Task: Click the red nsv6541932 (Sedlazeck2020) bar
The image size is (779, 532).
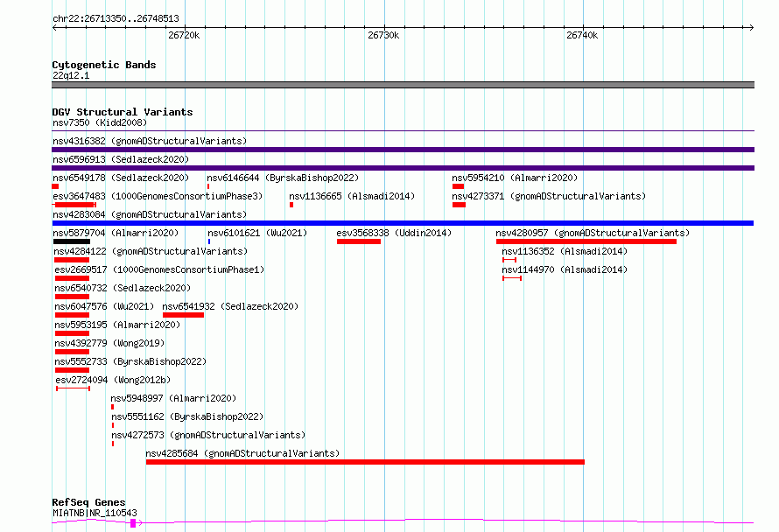Action: pyautogui.click(x=183, y=315)
